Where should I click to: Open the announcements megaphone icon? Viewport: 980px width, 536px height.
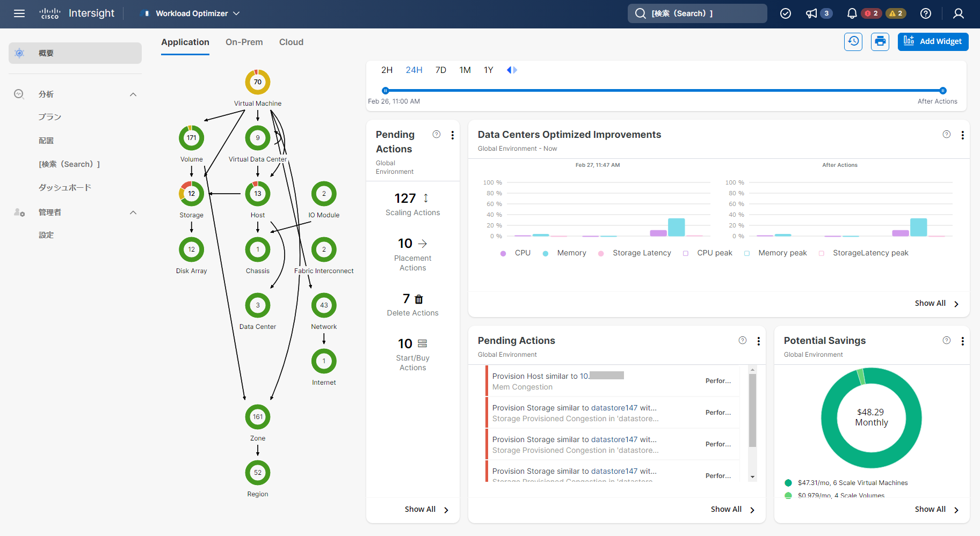point(811,13)
